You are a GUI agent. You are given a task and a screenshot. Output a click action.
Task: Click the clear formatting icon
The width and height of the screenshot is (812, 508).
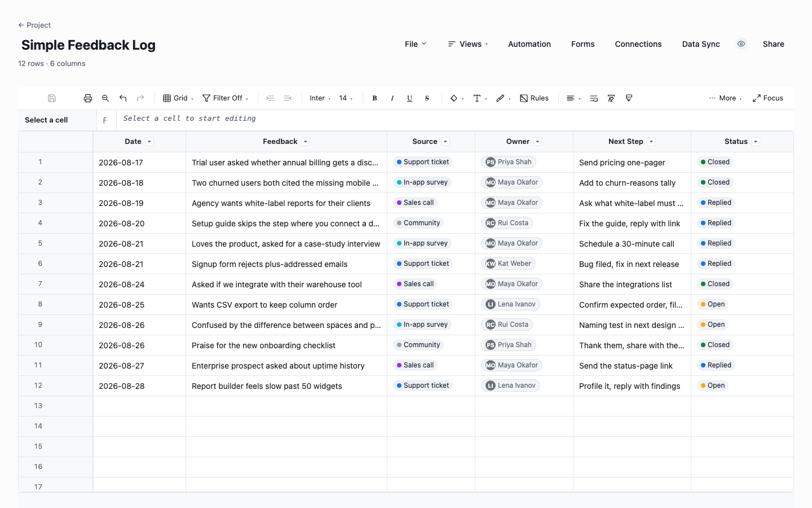click(611, 98)
